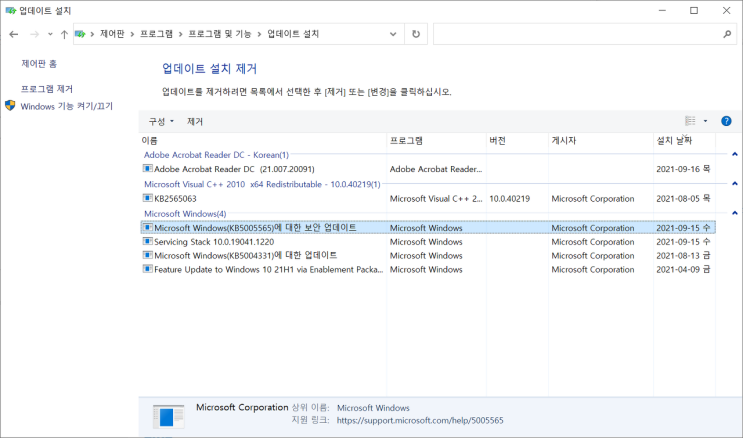
Task: Go back with the left arrow button
Action: [x=14, y=34]
